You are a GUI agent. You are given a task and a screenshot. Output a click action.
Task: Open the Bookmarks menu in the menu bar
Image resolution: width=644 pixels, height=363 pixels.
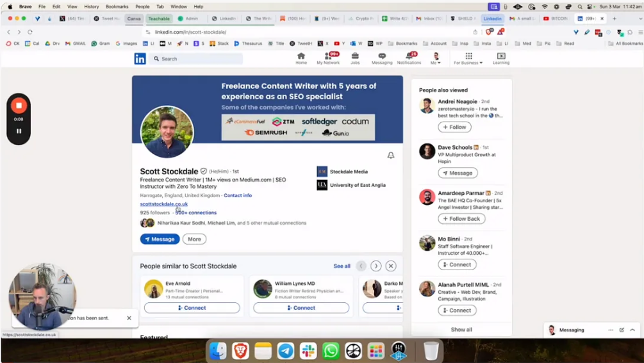pyautogui.click(x=117, y=6)
